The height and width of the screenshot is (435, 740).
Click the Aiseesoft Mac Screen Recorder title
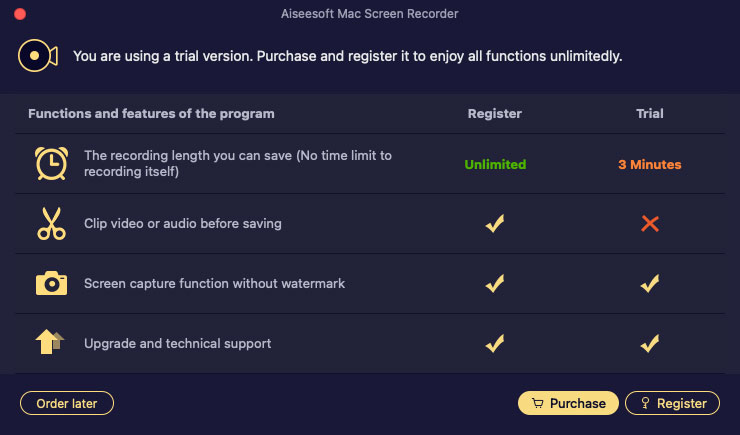[370, 15]
